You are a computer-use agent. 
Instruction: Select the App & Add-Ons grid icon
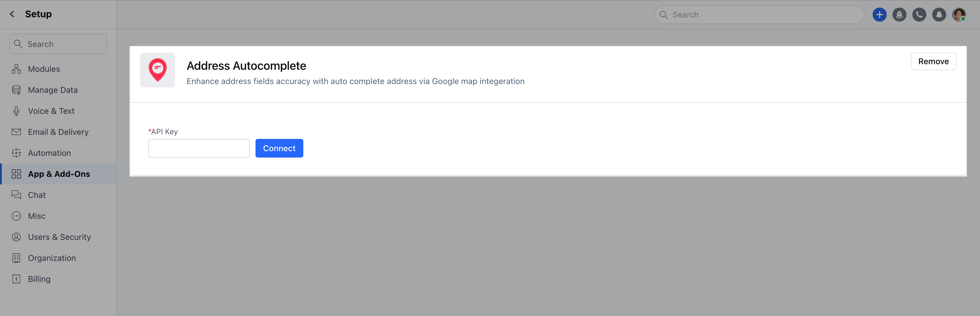16,174
